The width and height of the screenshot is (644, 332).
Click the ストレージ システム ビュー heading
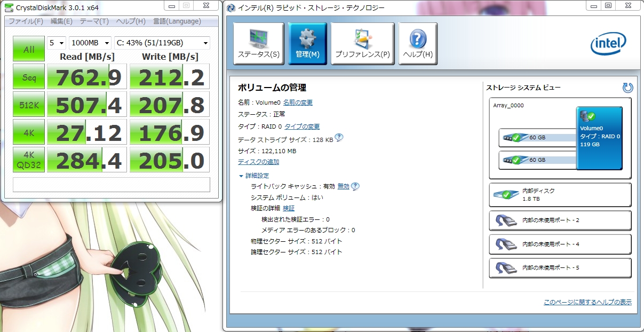click(523, 88)
